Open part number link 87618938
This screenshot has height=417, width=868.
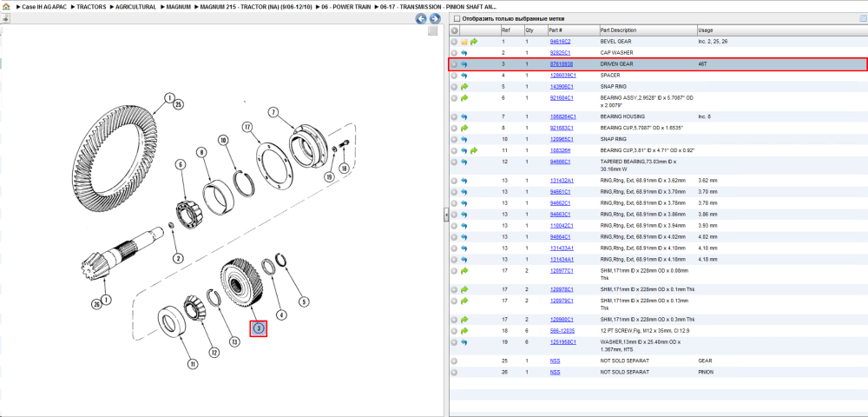(x=561, y=64)
